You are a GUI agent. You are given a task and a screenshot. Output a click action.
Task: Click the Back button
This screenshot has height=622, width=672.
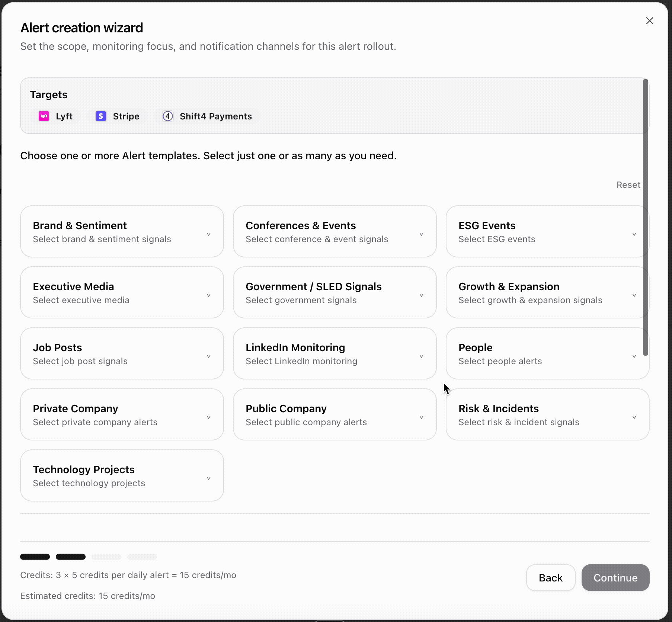click(550, 578)
